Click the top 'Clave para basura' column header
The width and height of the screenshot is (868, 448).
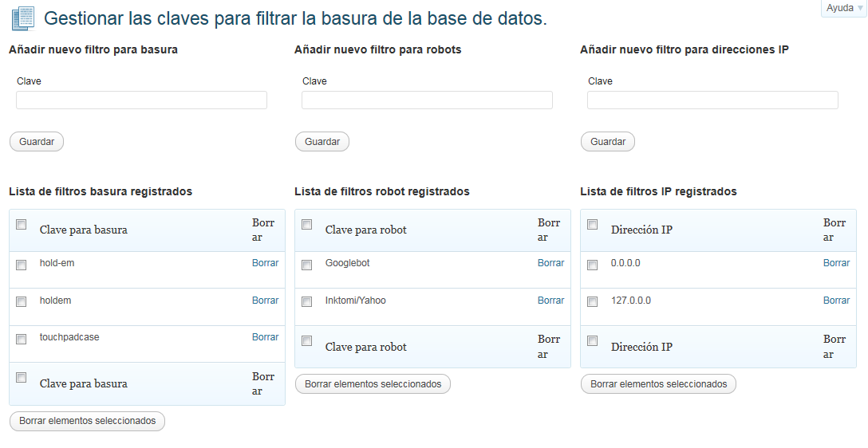pos(84,230)
